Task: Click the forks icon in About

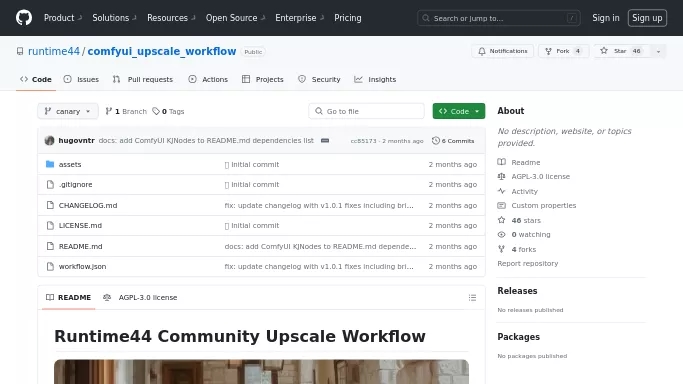Action: (x=502, y=249)
